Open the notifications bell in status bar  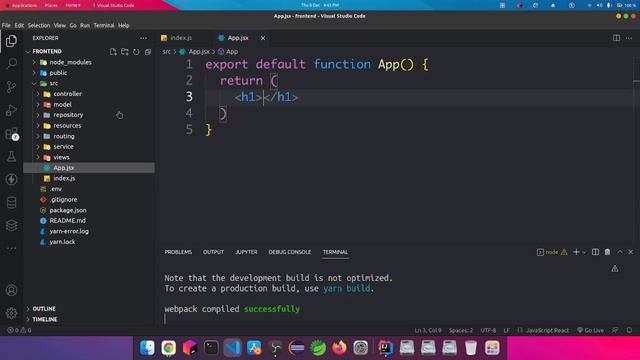pos(629,330)
